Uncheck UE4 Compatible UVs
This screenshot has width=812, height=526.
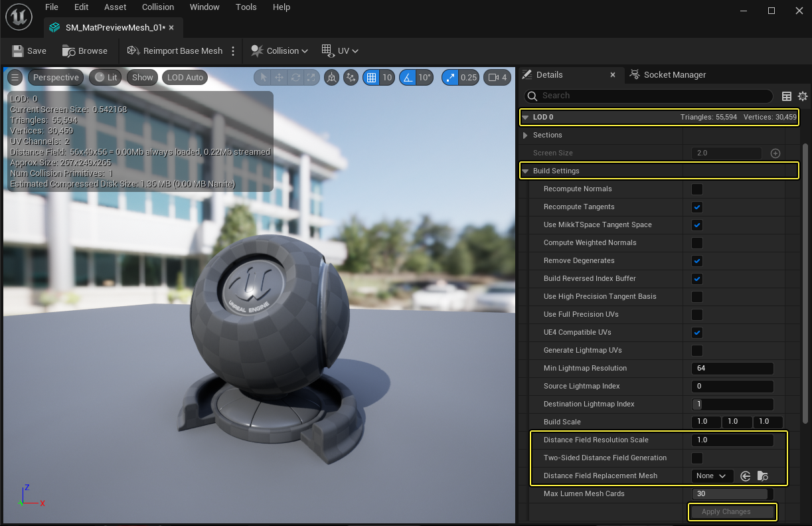(x=697, y=333)
